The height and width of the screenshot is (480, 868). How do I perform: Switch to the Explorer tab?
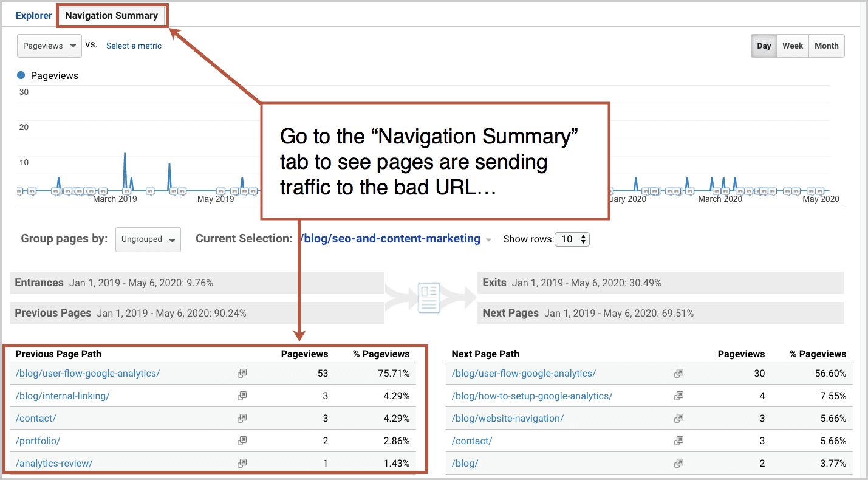[x=33, y=15]
